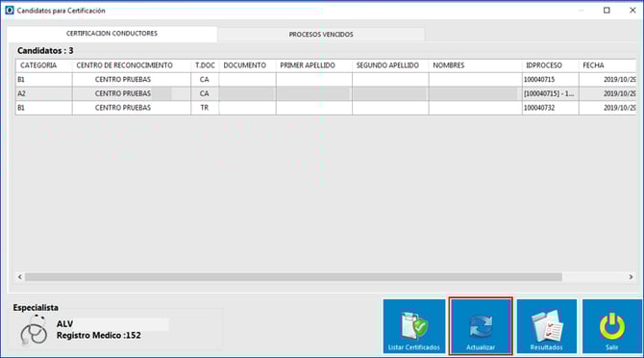Click the stethoscope specialist icon
Viewport: 644px width, 358px height.
coord(34,330)
